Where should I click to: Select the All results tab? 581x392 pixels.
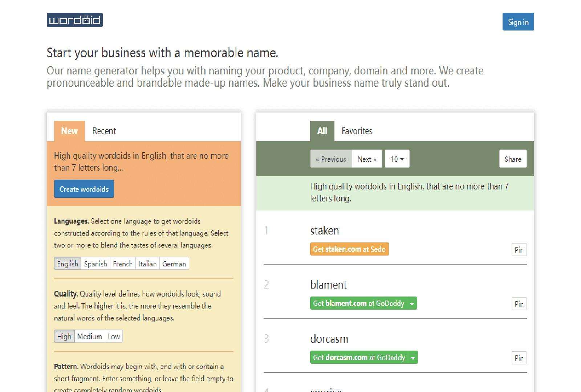pyautogui.click(x=322, y=131)
